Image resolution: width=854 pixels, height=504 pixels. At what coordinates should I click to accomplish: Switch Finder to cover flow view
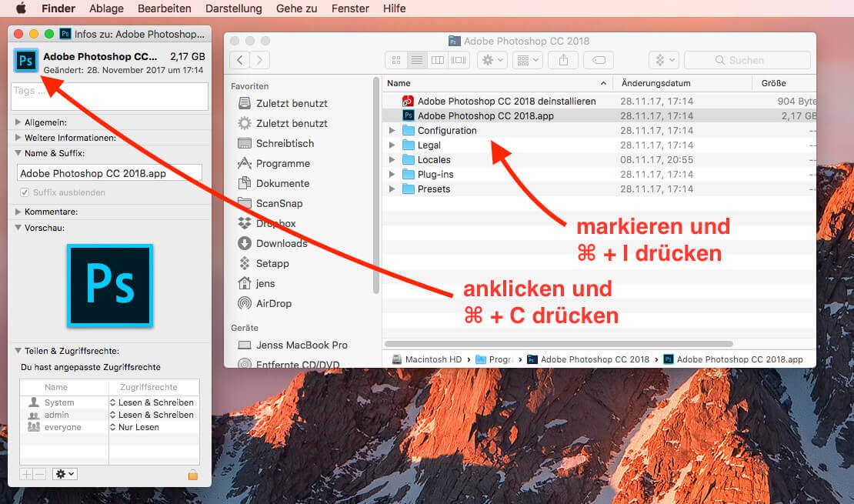(458, 60)
